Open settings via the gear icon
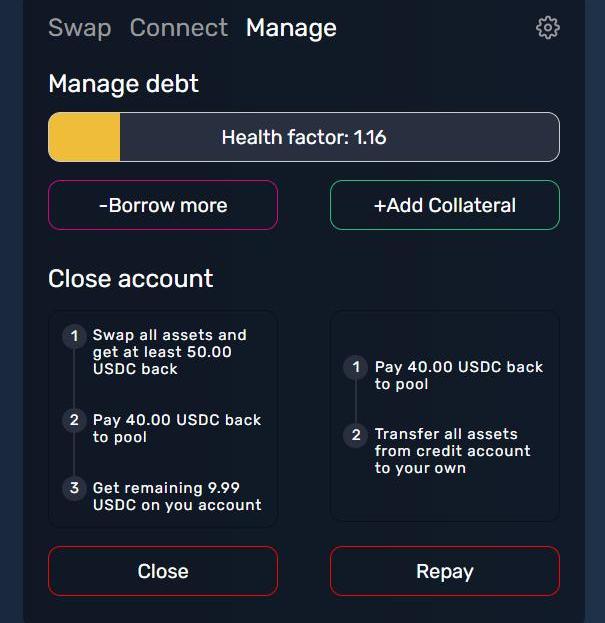 (x=547, y=28)
